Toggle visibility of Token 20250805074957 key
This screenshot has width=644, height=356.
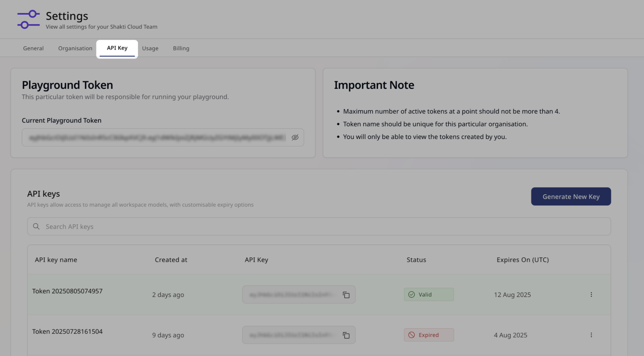point(346,295)
